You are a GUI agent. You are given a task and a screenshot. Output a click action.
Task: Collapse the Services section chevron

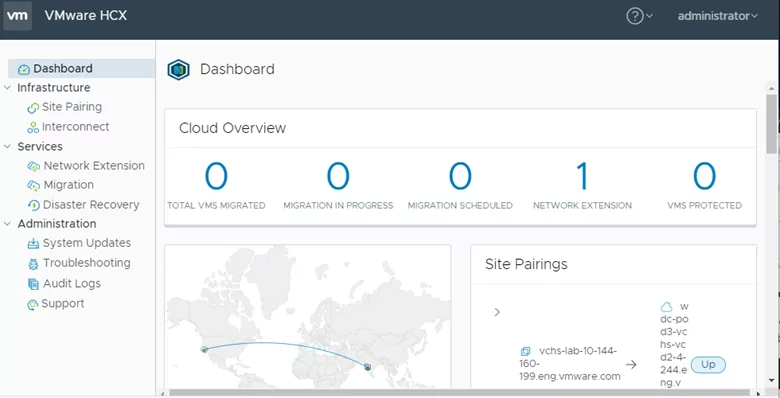[x=7, y=147]
